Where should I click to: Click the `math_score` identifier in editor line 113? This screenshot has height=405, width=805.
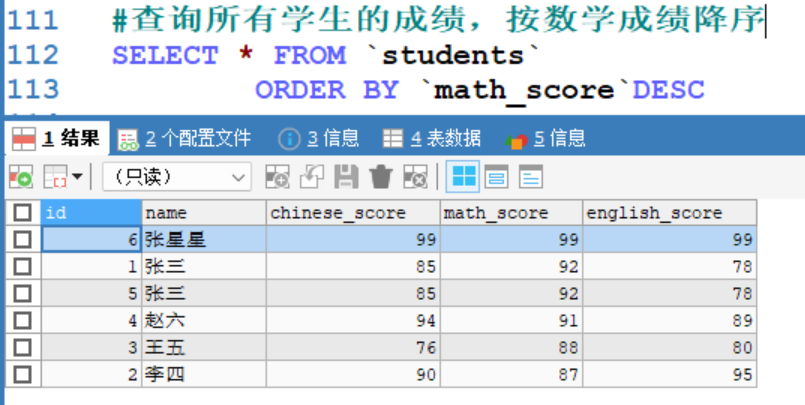click(526, 91)
